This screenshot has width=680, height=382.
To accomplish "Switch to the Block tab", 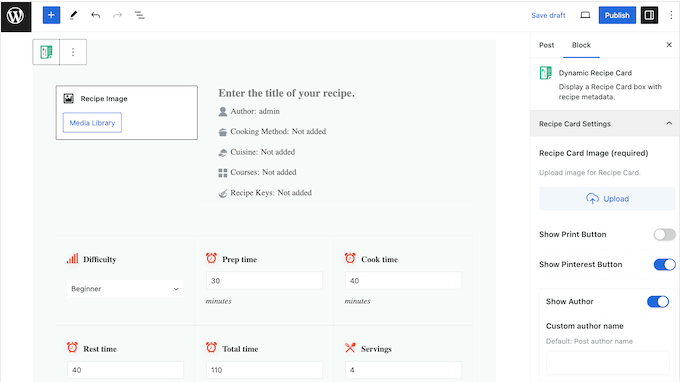I will pyautogui.click(x=581, y=45).
